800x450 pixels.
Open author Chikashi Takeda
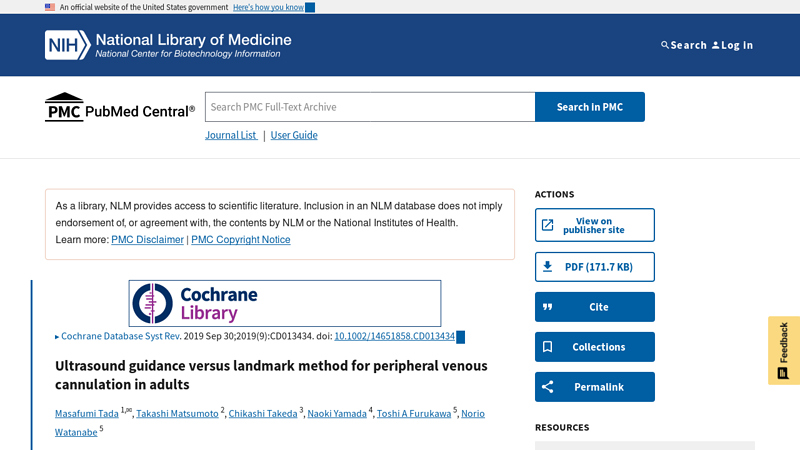(x=263, y=414)
